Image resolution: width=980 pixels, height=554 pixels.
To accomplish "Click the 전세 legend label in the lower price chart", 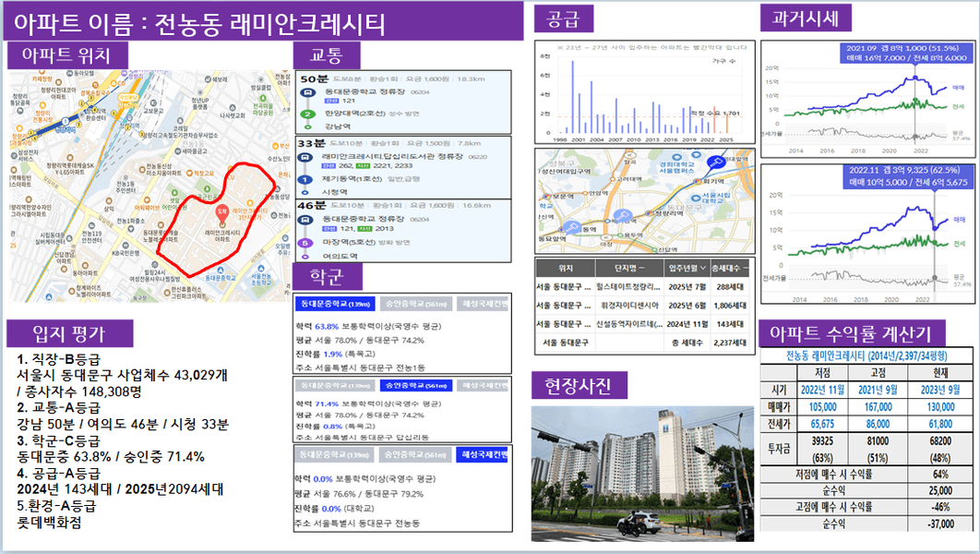I will click(x=960, y=244).
